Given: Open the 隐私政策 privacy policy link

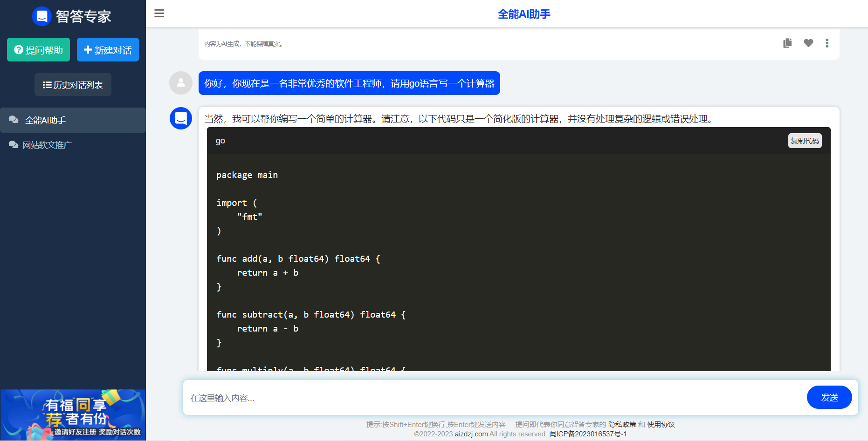Looking at the screenshot, I should (x=622, y=425).
